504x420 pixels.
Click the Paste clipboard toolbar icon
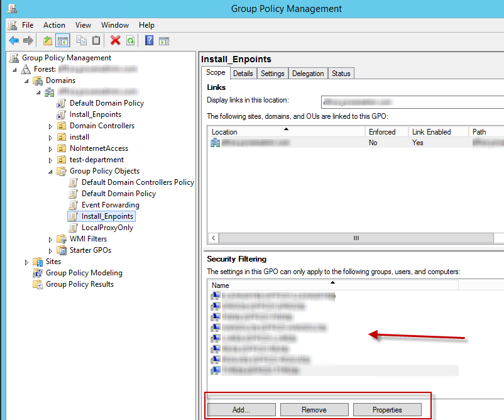click(96, 41)
